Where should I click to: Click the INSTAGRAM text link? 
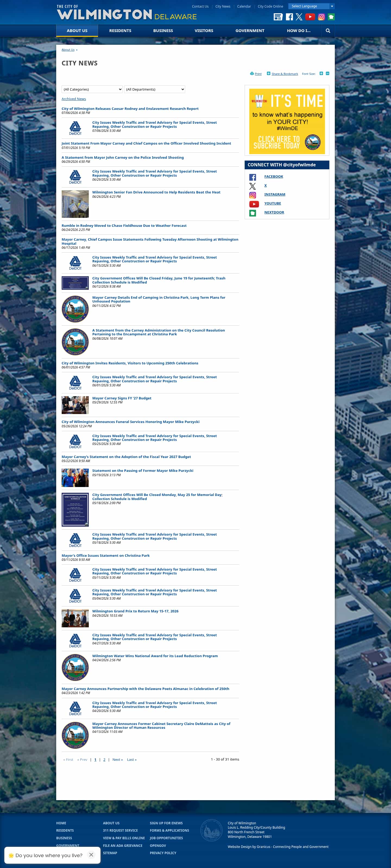(x=275, y=195)
